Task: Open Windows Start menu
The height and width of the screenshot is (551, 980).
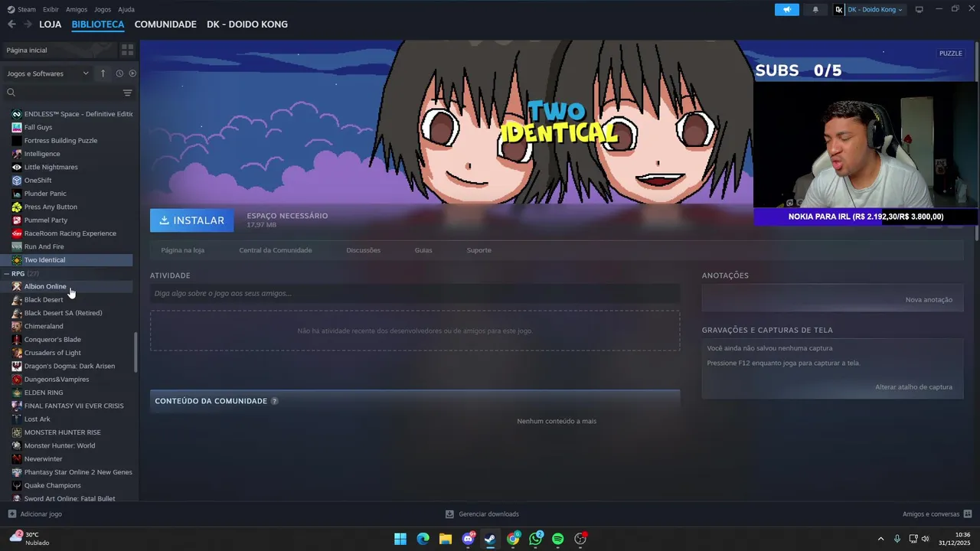Action: point(400,539)
